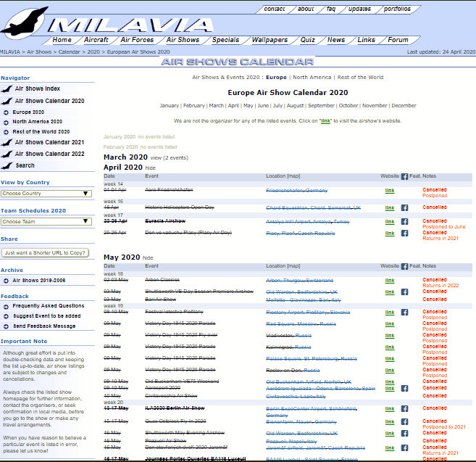Click Facebook icon in April table header
Image resolution: width=476 pixels, height=462 pixels.
[404, 176]
